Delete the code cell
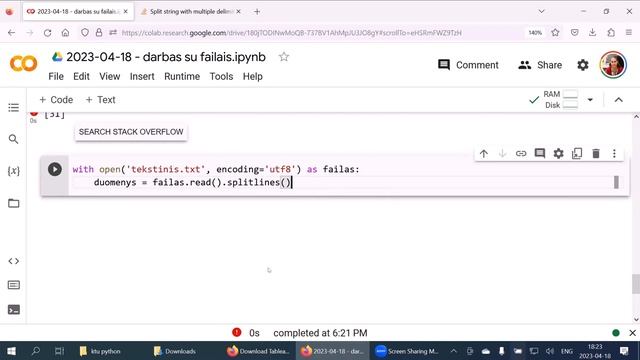640x360 pixels. point(596,154)
